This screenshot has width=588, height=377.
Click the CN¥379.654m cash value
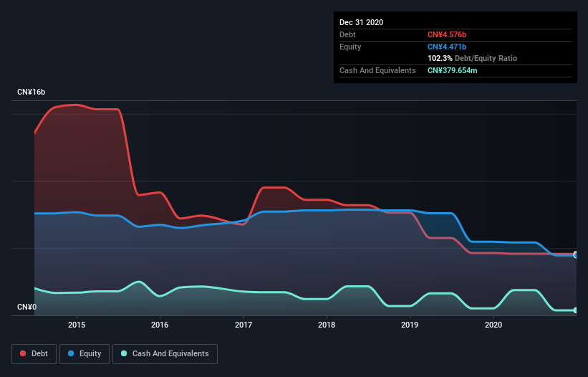point(452,70)
